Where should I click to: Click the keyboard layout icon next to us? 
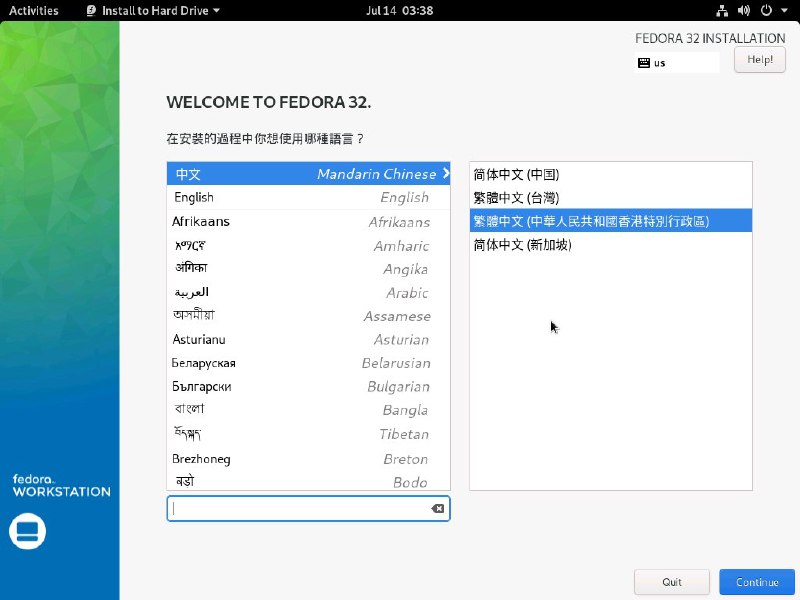644,63
